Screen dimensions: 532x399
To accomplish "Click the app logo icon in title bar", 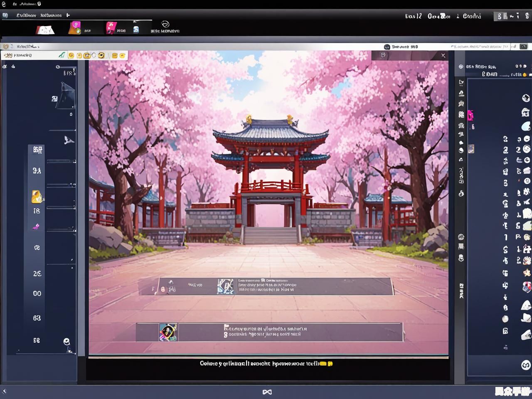I will pos(4,4).
